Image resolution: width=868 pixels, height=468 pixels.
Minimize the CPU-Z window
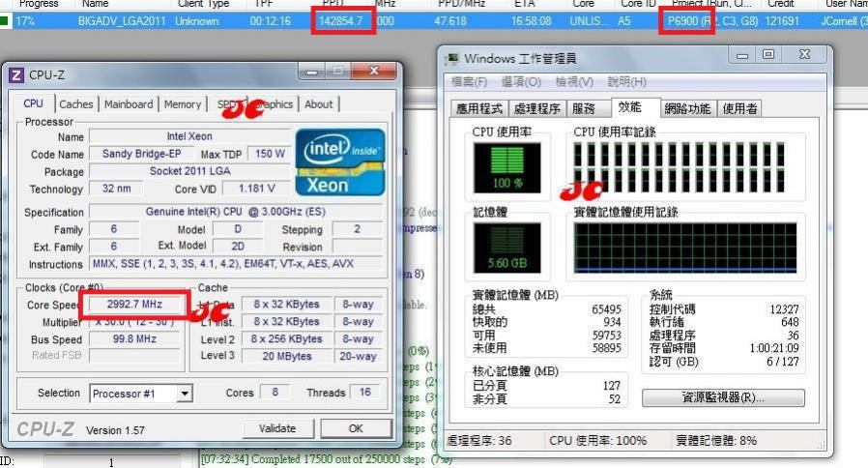point(312,71)
